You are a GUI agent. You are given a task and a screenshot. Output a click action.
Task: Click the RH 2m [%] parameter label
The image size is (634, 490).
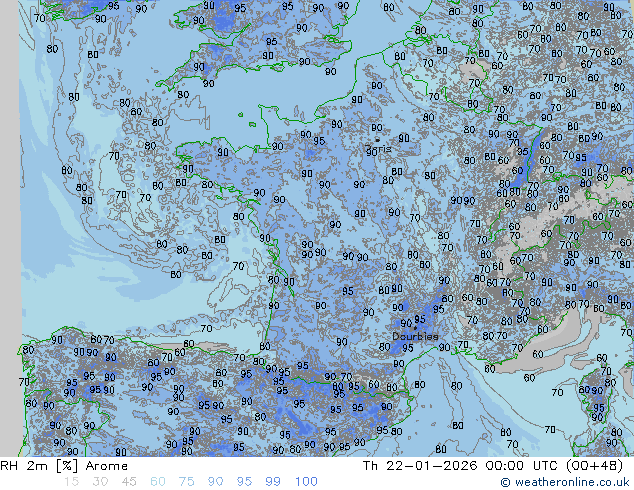[x=32, y=466]
